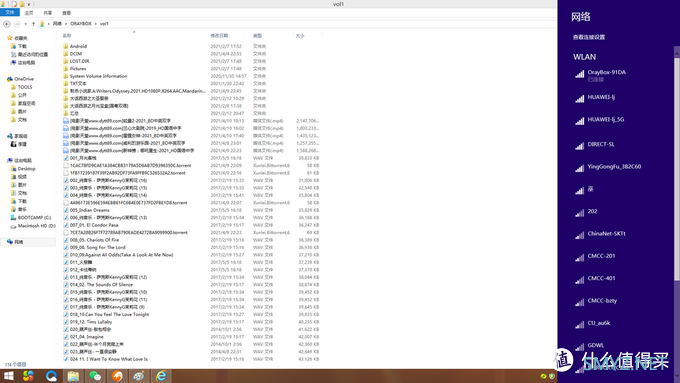Screen dimensions: 680x383
Task: Sort by the Name column header
Action: point(66,36)
